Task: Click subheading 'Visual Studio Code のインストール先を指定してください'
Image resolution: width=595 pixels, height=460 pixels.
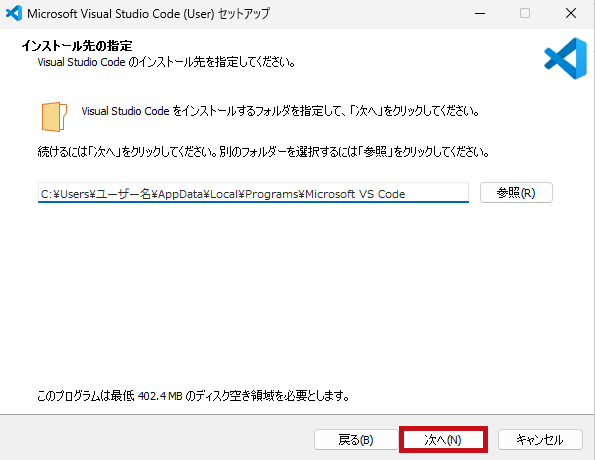Action: coord(166,62)
